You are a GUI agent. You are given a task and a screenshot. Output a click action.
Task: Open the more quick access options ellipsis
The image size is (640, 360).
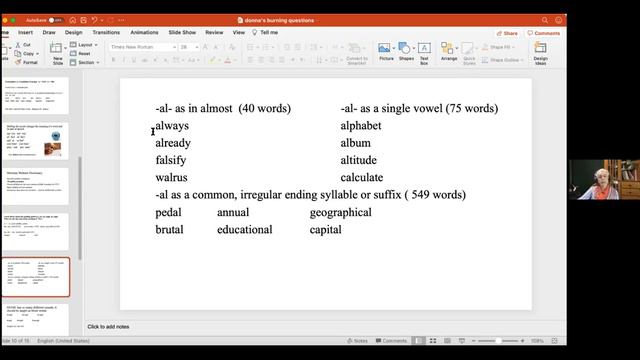(121, 20)
